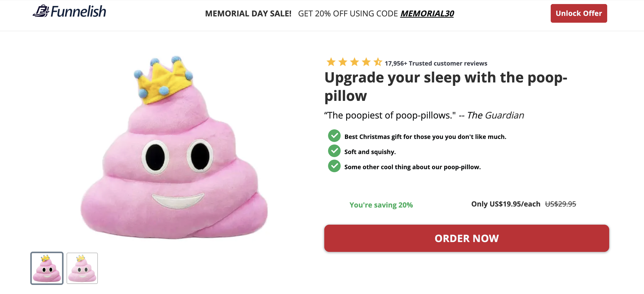644x294 pixels.
Task: Click green checkmark beside Christmas gift text
Action: [x=334, y=136]
